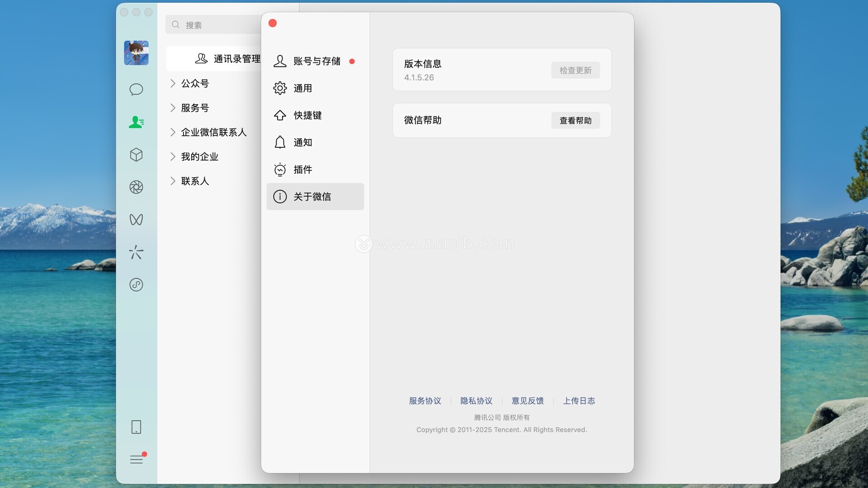Open the Search spark icon in sidebar
The image size is (868, 488).
(x=136, y=252)
